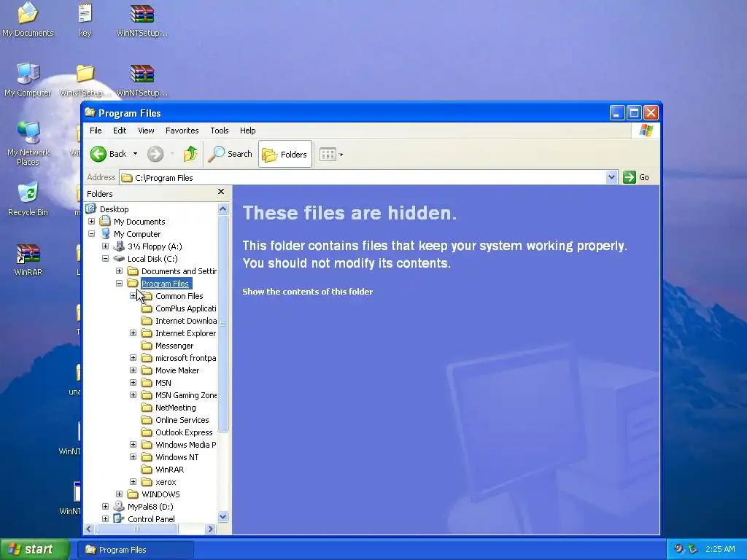
Task: Collapse the Program Files tree node
Action: pos(119,284)
